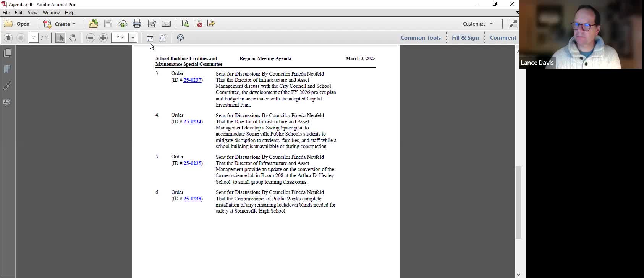Click the insert page from file icon
644x278 pixels.
186,24
